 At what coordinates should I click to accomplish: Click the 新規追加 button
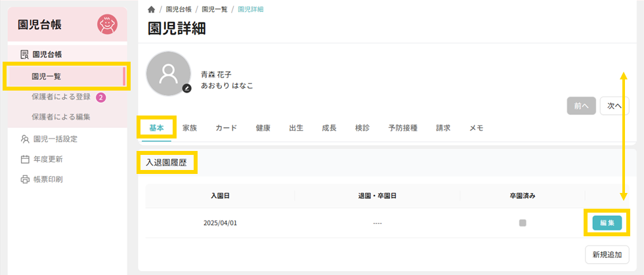tap(607, 254)
